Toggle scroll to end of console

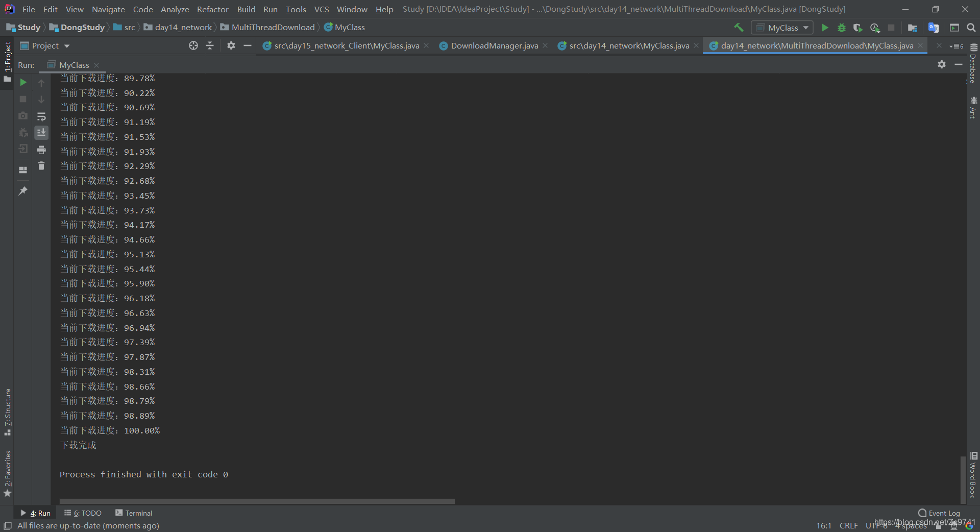41,133
